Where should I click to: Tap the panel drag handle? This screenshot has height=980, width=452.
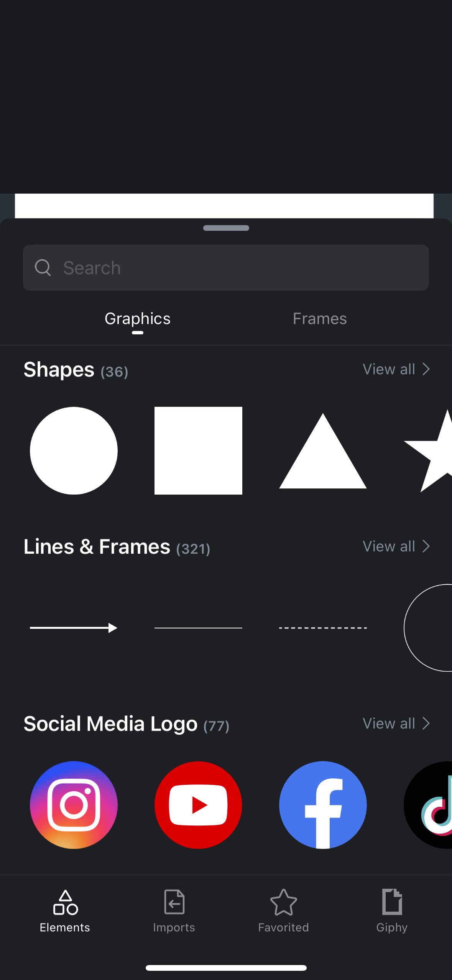(226, 228)
